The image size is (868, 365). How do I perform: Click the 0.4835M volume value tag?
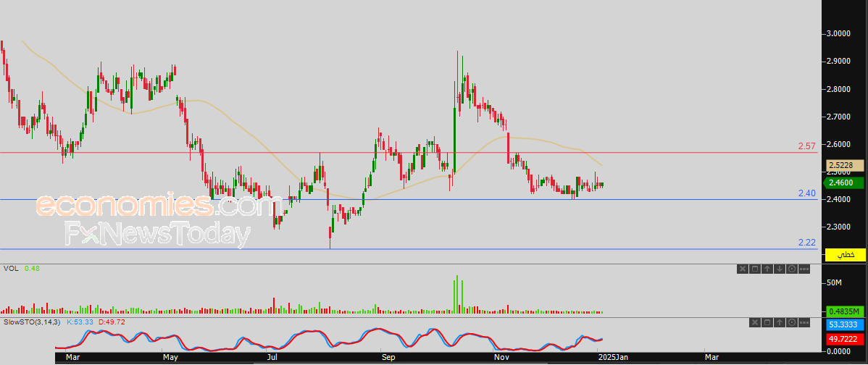846,311
